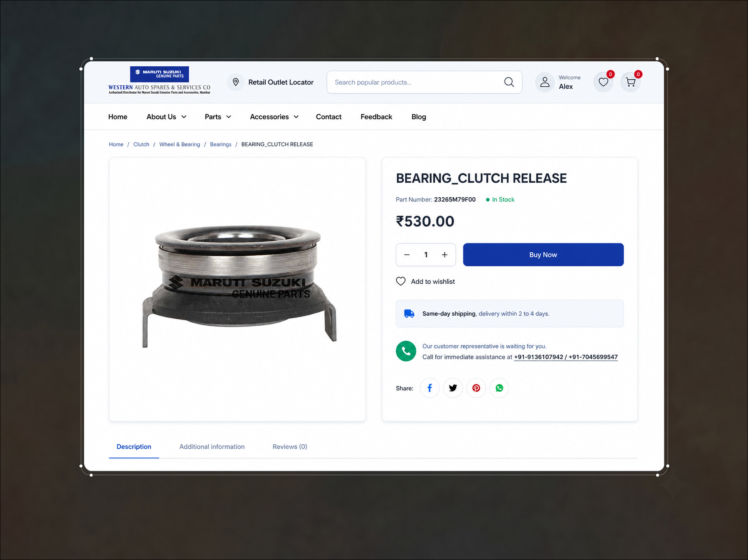Click the ₹530.00 price text
The height and width of the screenshot is (560, 748).
tap(425, 221)
